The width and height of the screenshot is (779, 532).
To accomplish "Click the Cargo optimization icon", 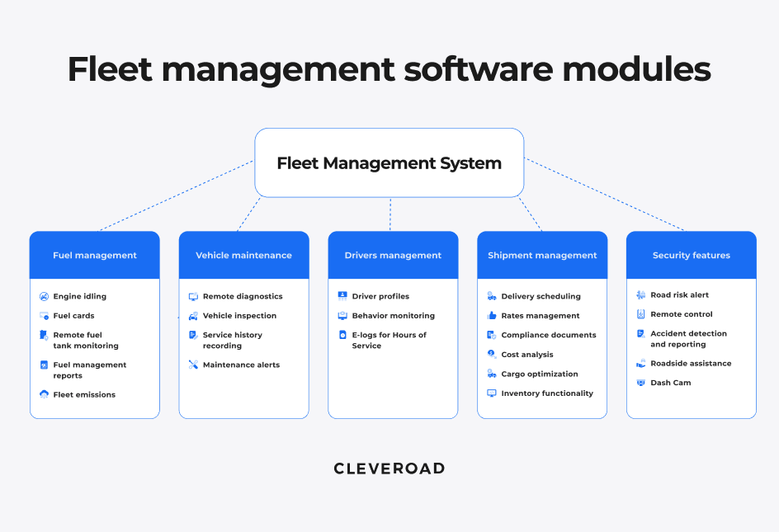I will pos(492,374).
